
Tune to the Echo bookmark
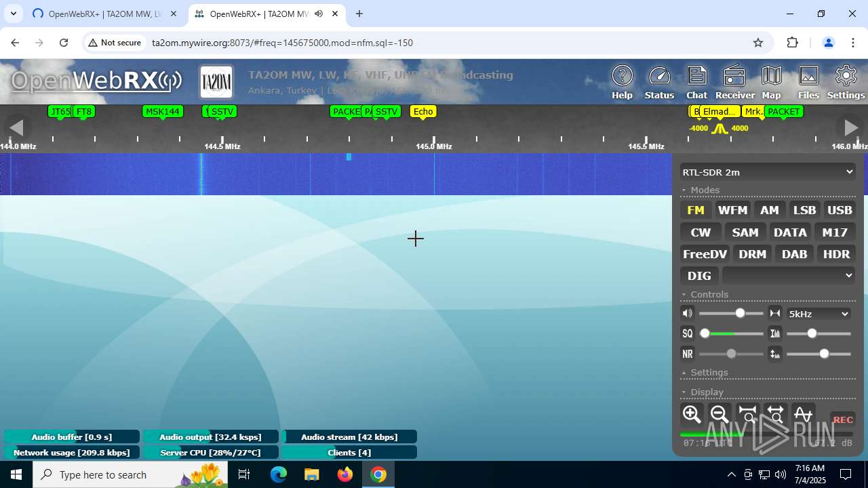pyautogui.click(x=423, y=111)
